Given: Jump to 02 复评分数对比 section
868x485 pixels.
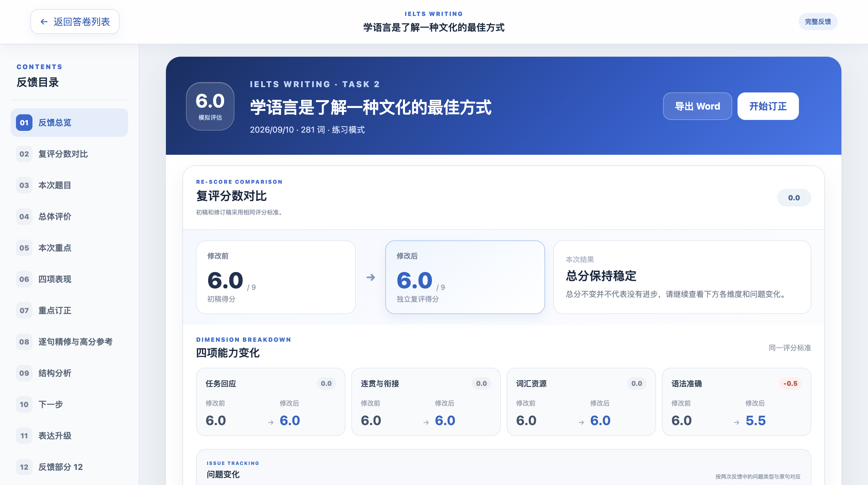Looking at the screenshot, I should [x=69, y=154].
